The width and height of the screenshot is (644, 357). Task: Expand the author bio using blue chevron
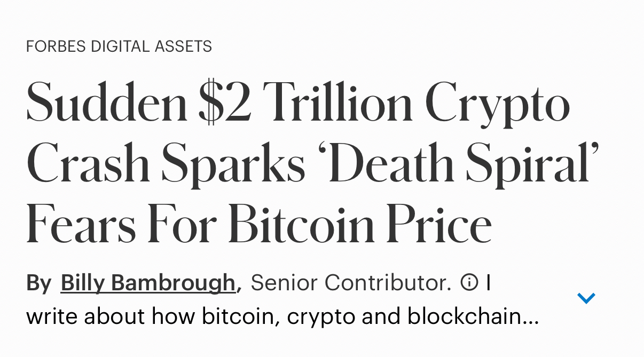point(586,298)
